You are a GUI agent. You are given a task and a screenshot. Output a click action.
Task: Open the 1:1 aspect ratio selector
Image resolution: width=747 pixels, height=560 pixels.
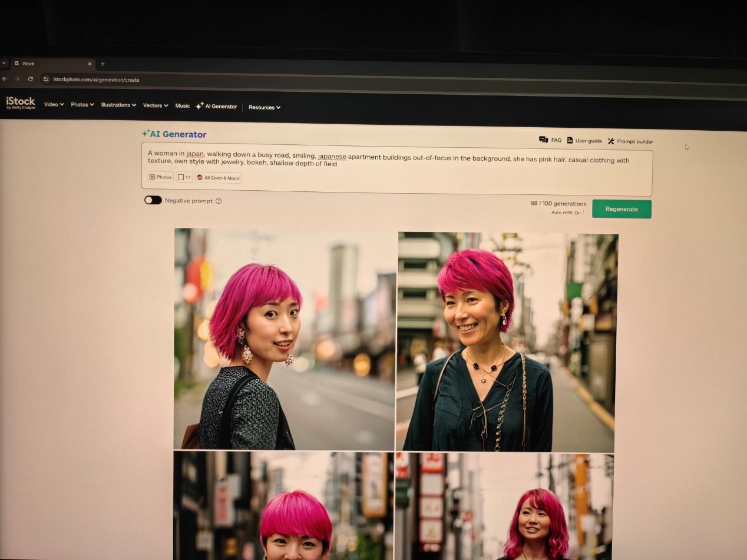[x=184, y=177]
